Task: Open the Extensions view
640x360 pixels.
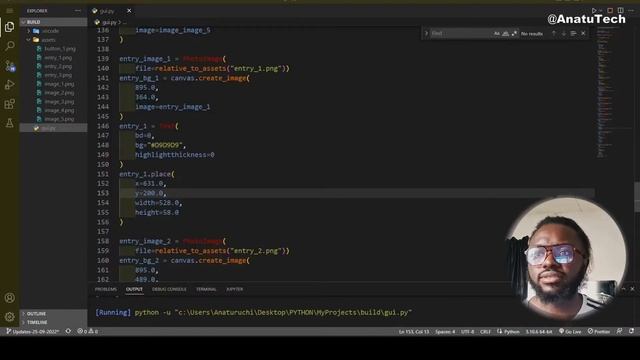Action: [x=9, y=104]
